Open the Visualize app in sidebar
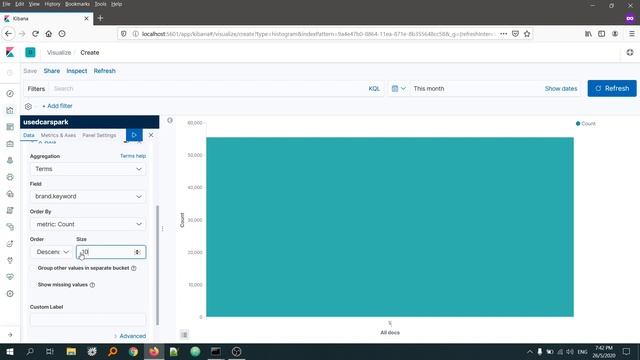The height and width of the screenshot is (360, 640). [x=10, y=110]
